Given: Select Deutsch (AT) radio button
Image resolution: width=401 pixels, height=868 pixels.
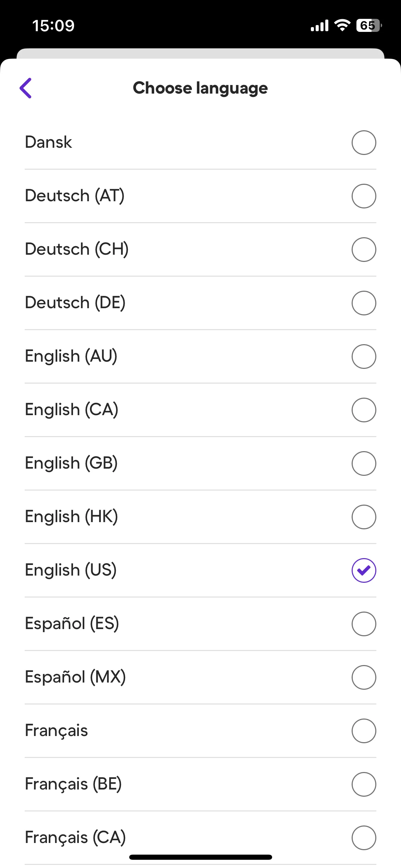Looking at the screenshot, I should click(364, 196).
